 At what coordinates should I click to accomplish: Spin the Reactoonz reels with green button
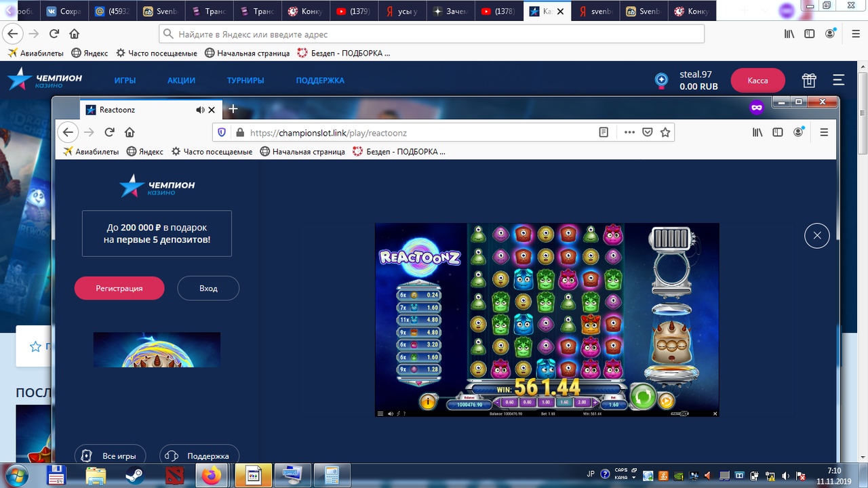click(642, 396)
